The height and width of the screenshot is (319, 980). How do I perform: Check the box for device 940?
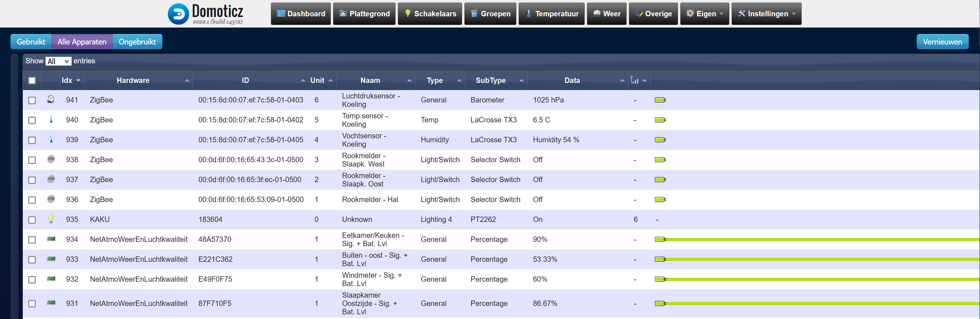point(32,120)
